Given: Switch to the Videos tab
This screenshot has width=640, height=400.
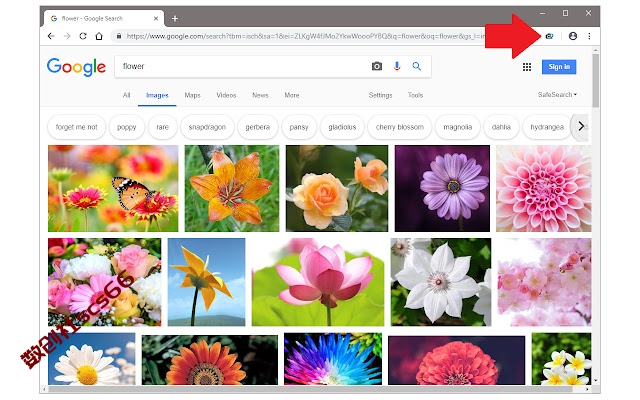Looking at the screenshot, I should coord(226,95).
